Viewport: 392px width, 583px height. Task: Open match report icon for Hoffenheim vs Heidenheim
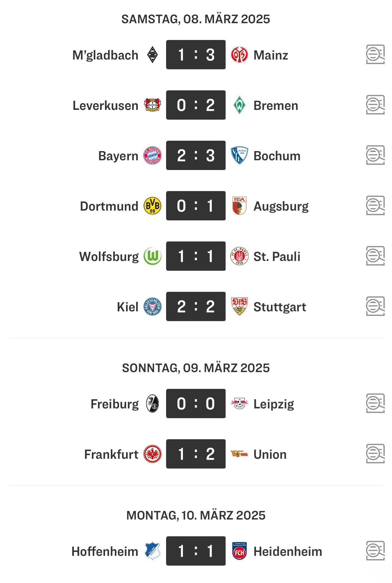(375, 551)
